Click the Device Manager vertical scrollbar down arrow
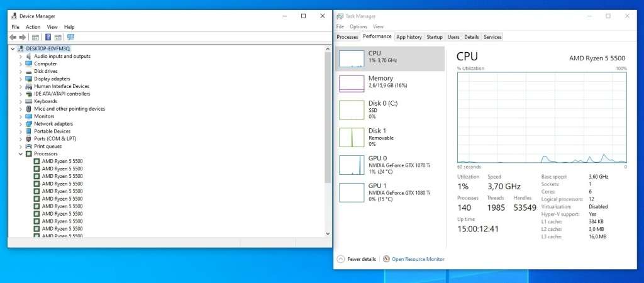 [328, 234]
